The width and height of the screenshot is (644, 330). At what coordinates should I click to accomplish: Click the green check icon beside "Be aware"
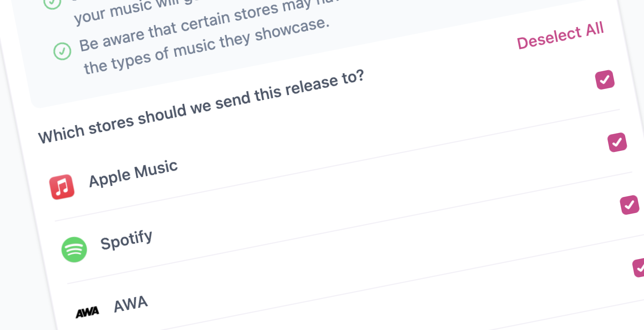62,51
